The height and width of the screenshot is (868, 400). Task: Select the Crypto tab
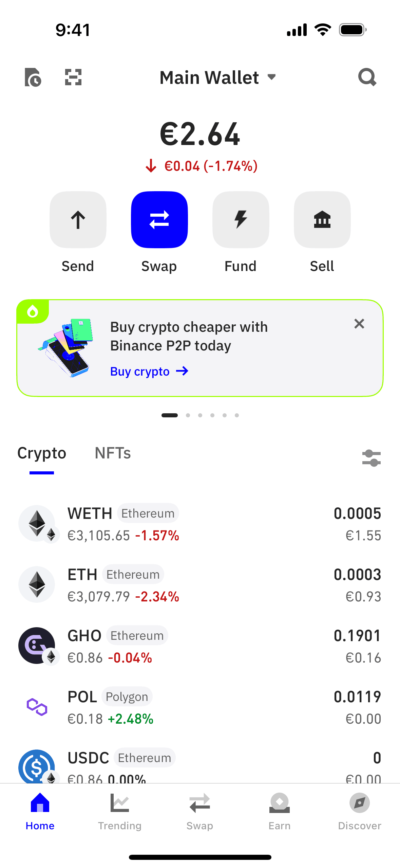42,453
